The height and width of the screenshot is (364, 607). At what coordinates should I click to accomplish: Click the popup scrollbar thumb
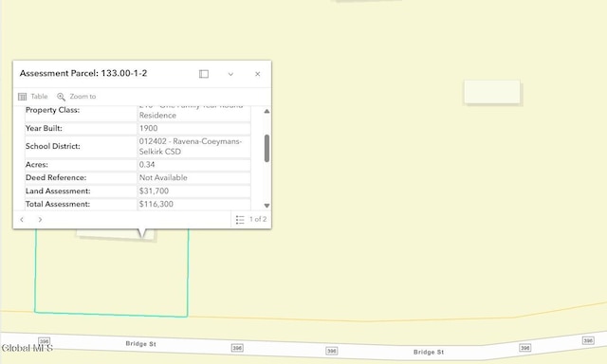(x=267, y=148)
